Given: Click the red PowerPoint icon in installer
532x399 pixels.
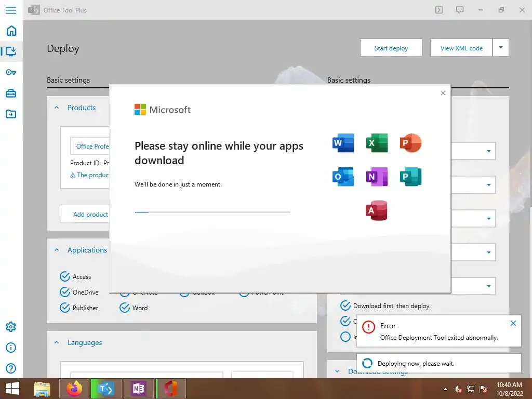Looking at the screenshot, I should click(x=410, y=143).
